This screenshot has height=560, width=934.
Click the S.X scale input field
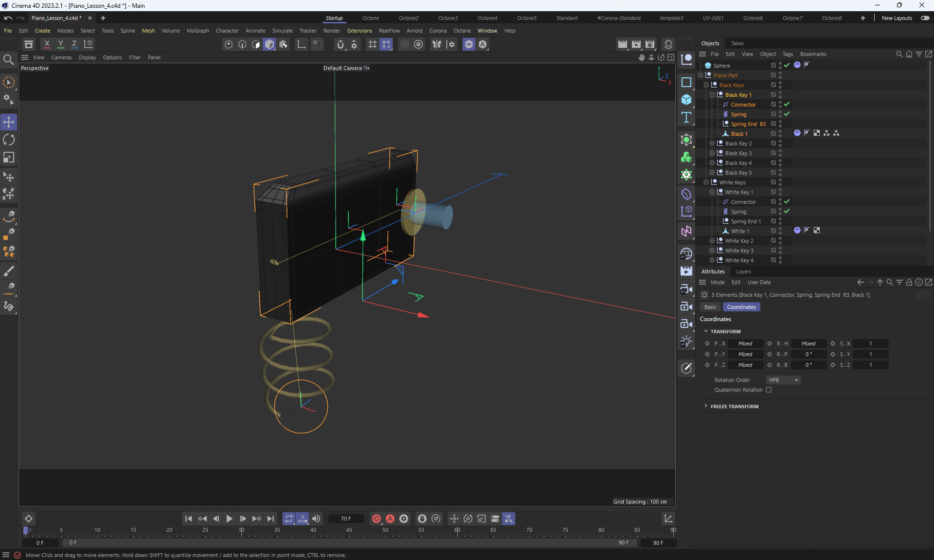coord(870,343)
